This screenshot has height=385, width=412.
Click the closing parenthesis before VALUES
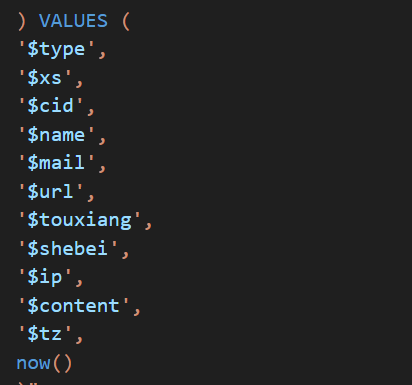[x=22, y=21]
